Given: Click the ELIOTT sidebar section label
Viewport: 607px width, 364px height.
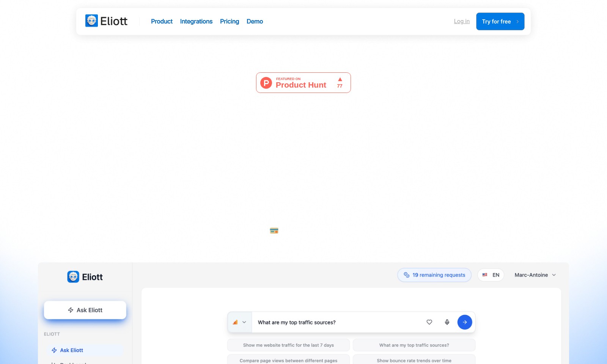Looking at the screenshot, I should click(x=52, y=334).
